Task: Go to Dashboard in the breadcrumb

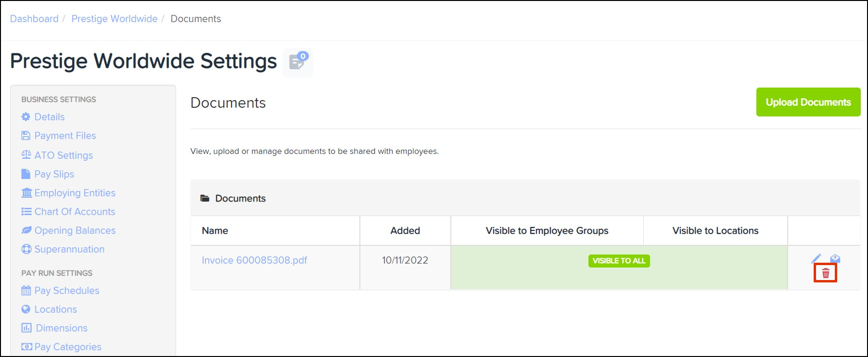Action: click(34, 19)
